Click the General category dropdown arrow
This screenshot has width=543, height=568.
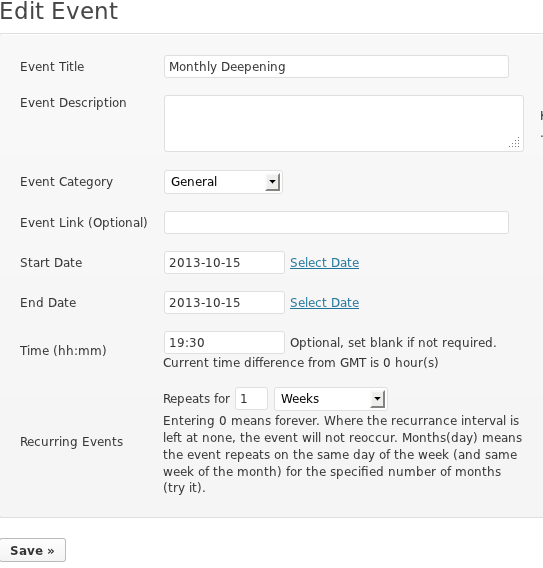(x=272, y=182)
